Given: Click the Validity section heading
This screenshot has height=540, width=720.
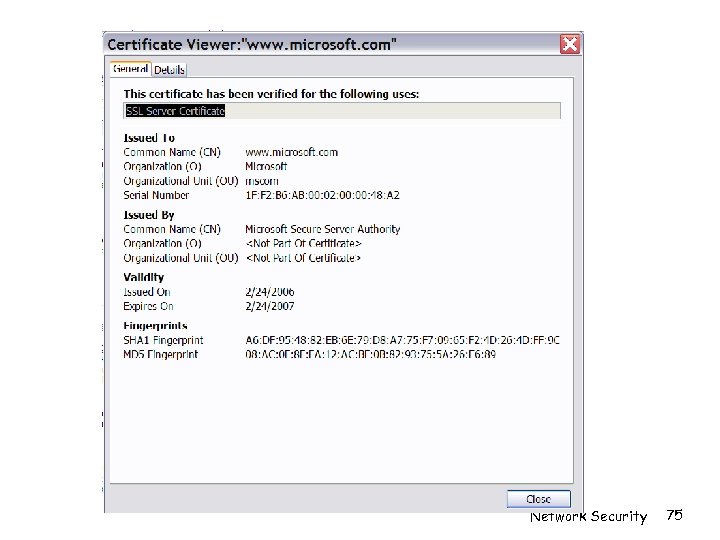Looking at the screenshot, I should pyautogui.click(x=144, y=277).
